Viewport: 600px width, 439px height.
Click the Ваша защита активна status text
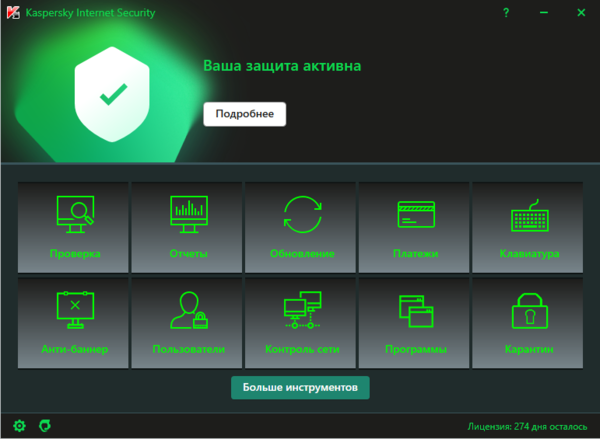tap(282, 66)
